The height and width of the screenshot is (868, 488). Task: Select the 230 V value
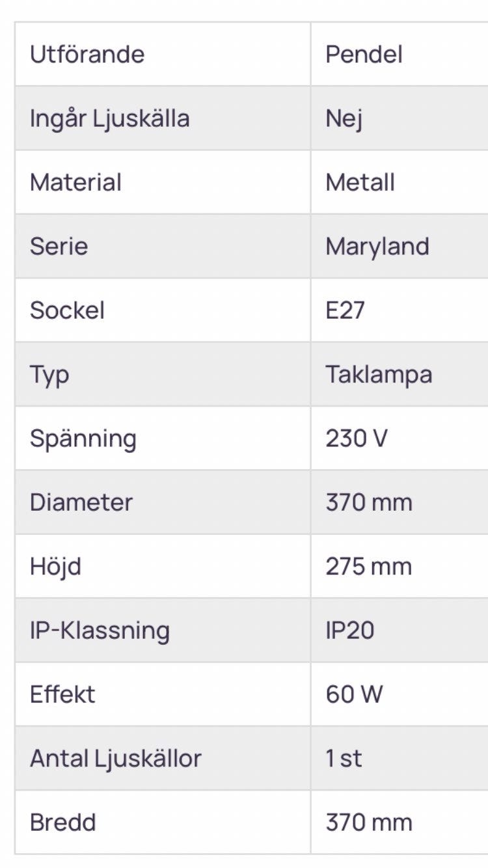point(356,439)
